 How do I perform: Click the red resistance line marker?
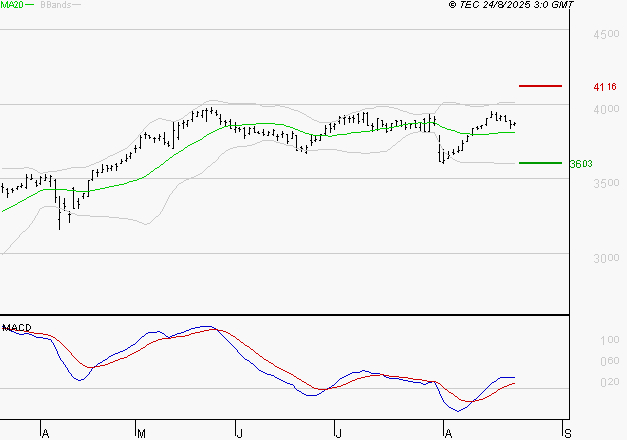pyautogui.click(x=540, y=86)
